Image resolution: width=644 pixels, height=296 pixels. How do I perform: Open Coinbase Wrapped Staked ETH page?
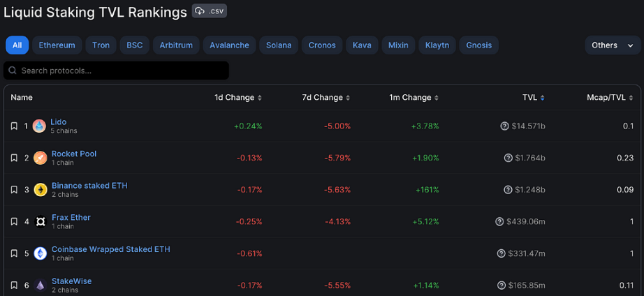tap(111, 249)
